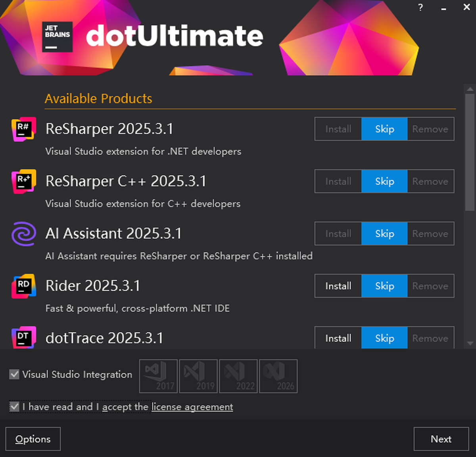
Task: Toggle the license agreement acceptance checkbox
Action: [14, 407]
